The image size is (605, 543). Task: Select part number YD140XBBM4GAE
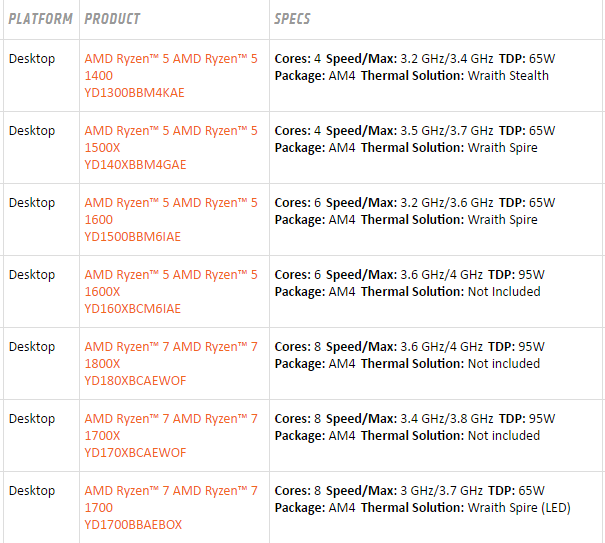point(135,165)
